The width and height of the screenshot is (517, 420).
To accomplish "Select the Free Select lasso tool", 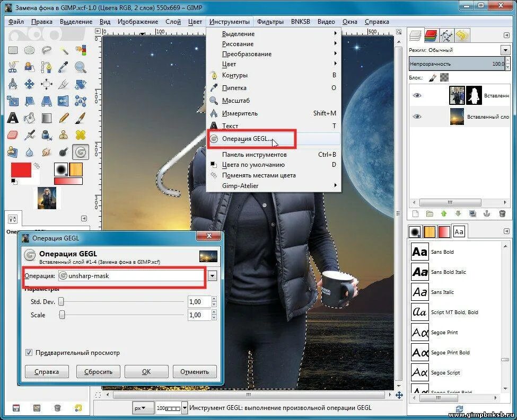I will (47, 50).
